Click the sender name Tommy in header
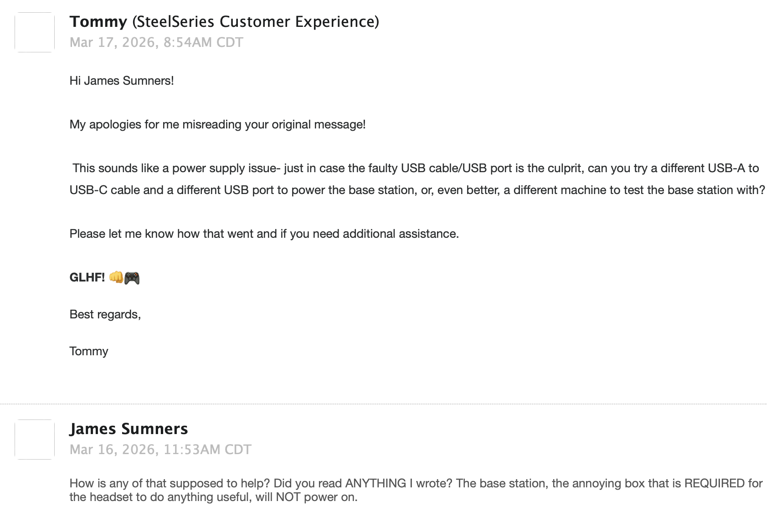This screenshot has width=771, height=532. tap(98, 22)
